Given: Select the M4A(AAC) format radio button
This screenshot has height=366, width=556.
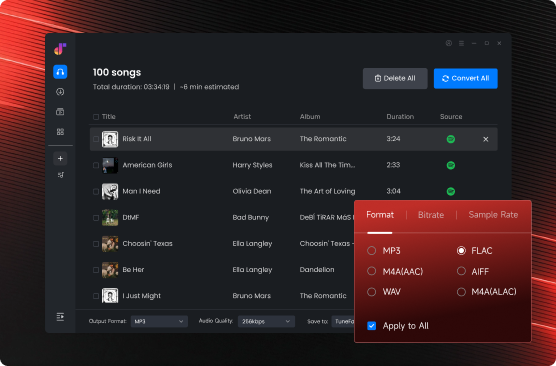Looking at the screenshot, I should click(372, 271).
